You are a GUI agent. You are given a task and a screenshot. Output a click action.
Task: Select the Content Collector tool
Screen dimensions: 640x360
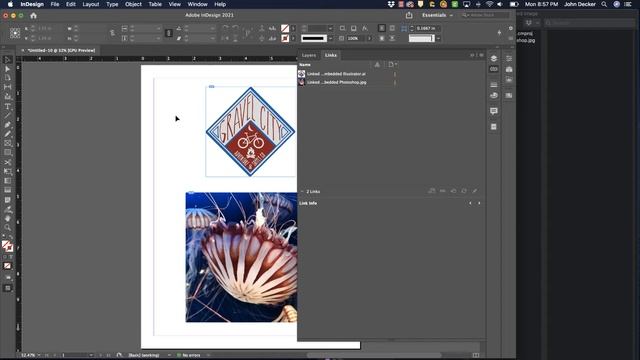tap(7, 96)
